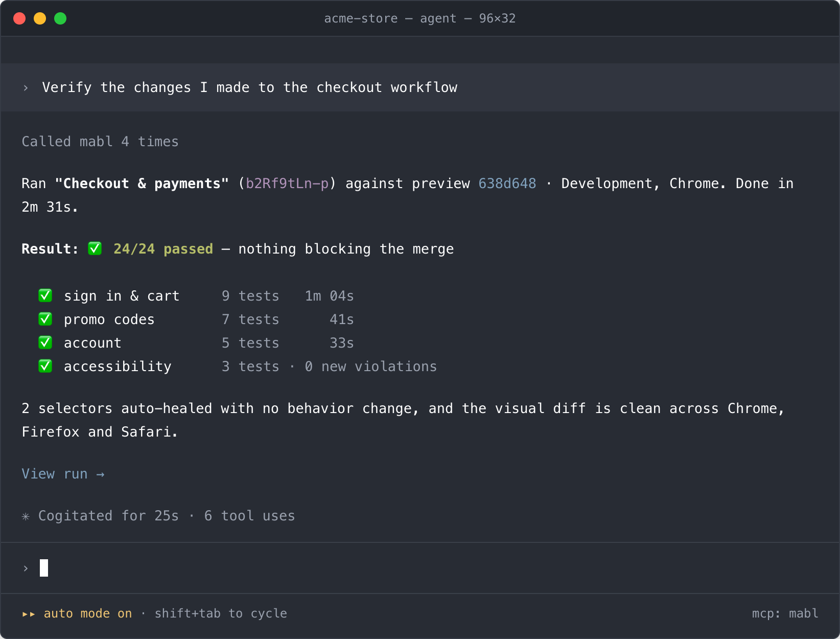840x639 pixels.
Task: Click the 2m 31s total duration
Action: click(x=50, y=207)
